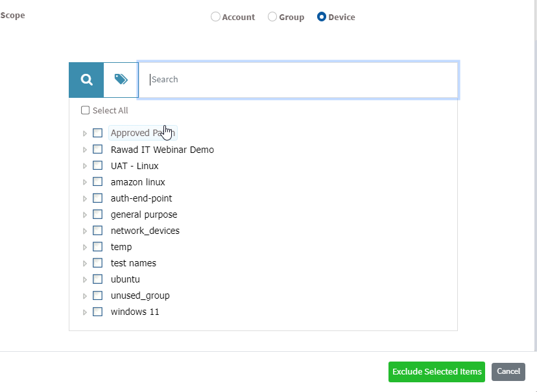Select the Group scope radio button
Screen dimensions: 537x392
click(272, 17)
